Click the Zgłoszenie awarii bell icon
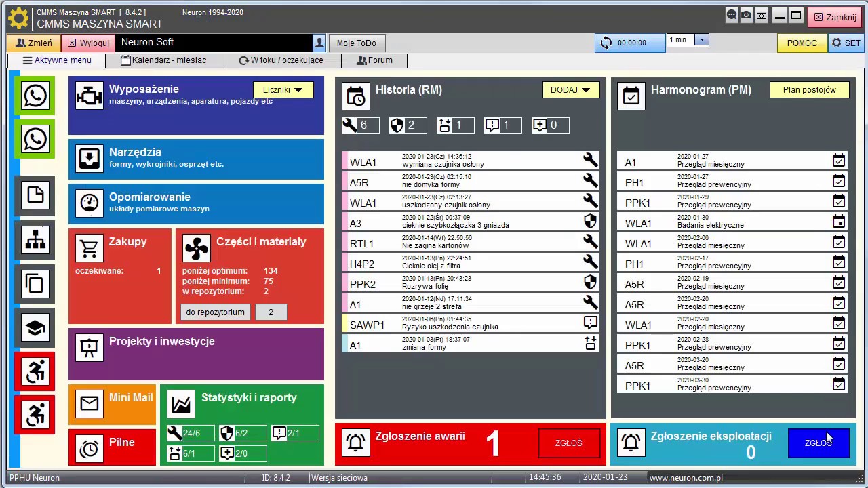The width and height of the screenshot is (868, 488). (356, 442)
